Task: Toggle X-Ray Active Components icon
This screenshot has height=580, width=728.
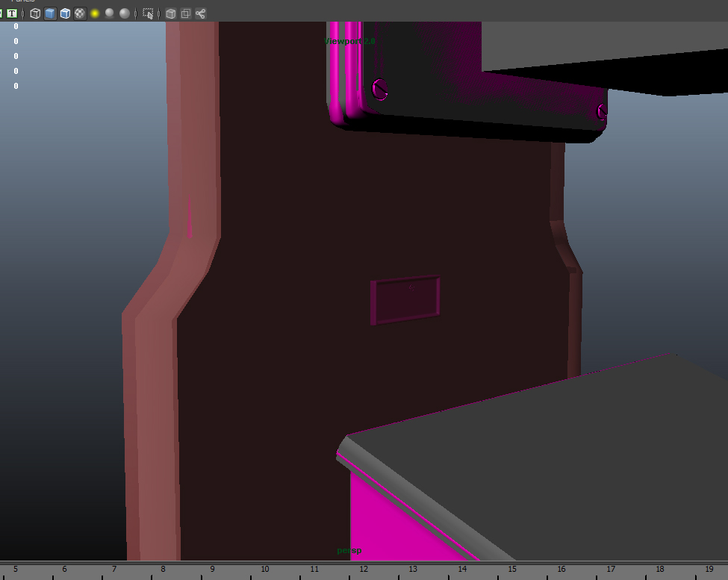Action: pyautogui.click(x=186, y=13)
